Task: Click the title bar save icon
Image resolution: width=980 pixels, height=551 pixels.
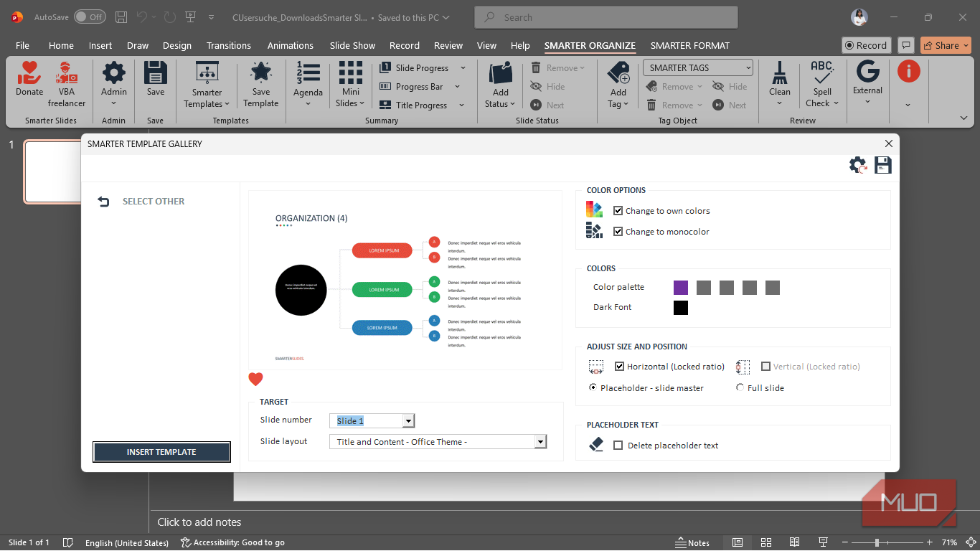Action: [x=121, y=17]
